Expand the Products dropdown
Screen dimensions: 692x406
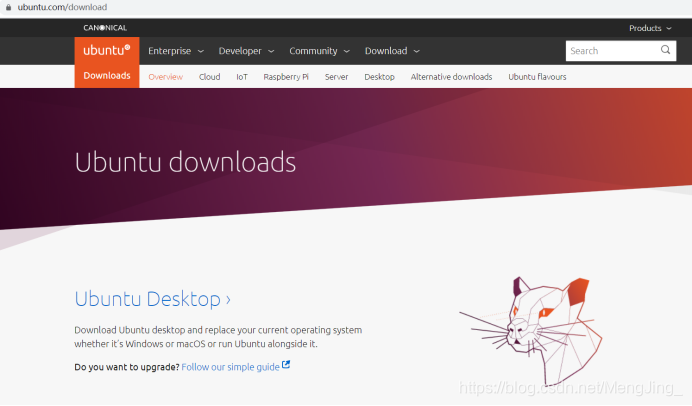pos(650,28)
